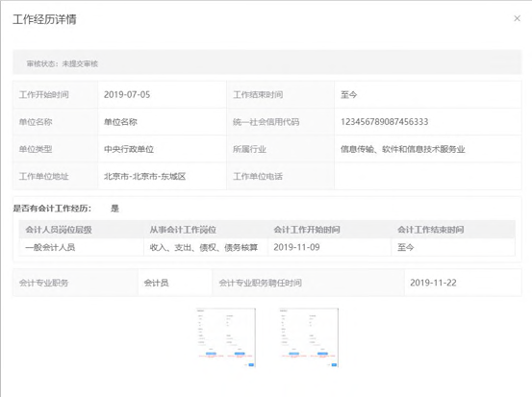Click the 会计专业职务聘任时间 label

[261, 283]
